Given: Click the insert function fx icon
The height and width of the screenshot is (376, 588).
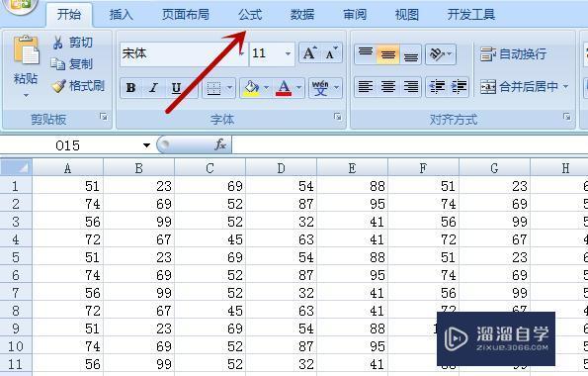Looking at the screenshot, I should point(220,144).
